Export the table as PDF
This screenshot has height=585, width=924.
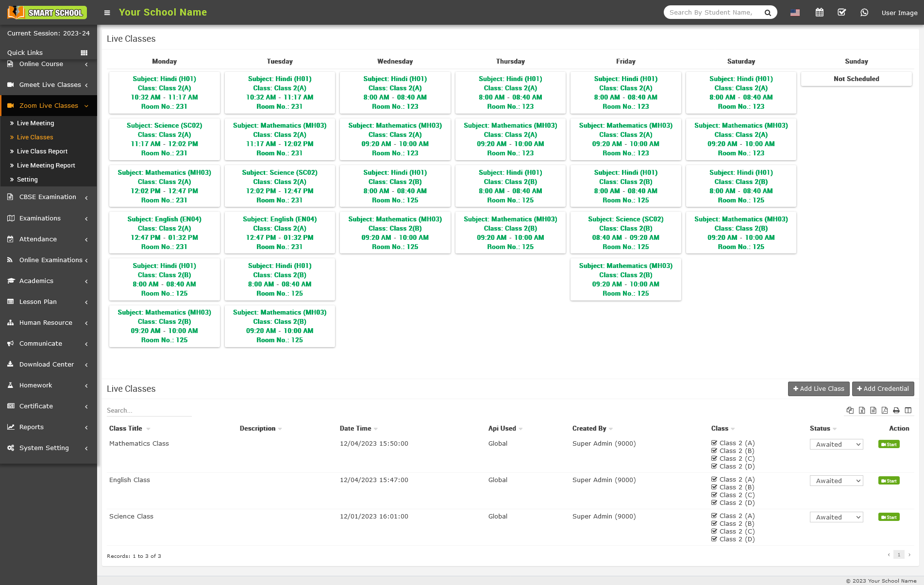pyautogui.click(x=885, y=410)
